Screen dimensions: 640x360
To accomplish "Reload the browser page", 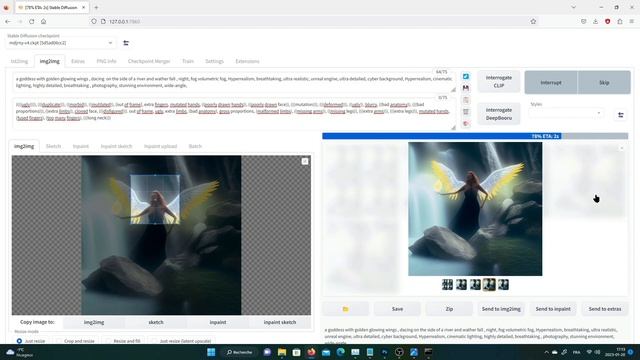I will (31, 21).
